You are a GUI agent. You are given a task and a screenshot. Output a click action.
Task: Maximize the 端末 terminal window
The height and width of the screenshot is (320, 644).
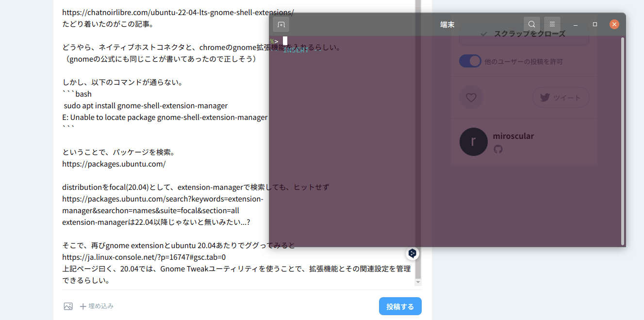(x=595, y=24)
